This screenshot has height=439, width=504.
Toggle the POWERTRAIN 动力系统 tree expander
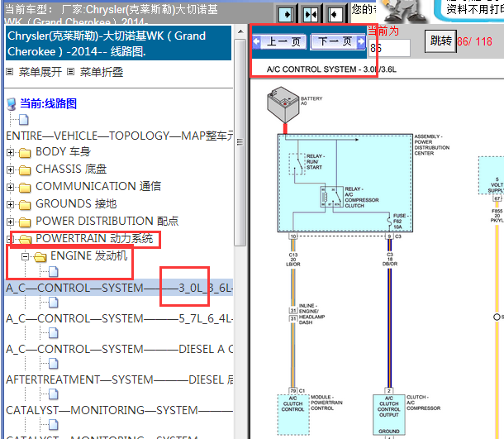tap(10, 239)
